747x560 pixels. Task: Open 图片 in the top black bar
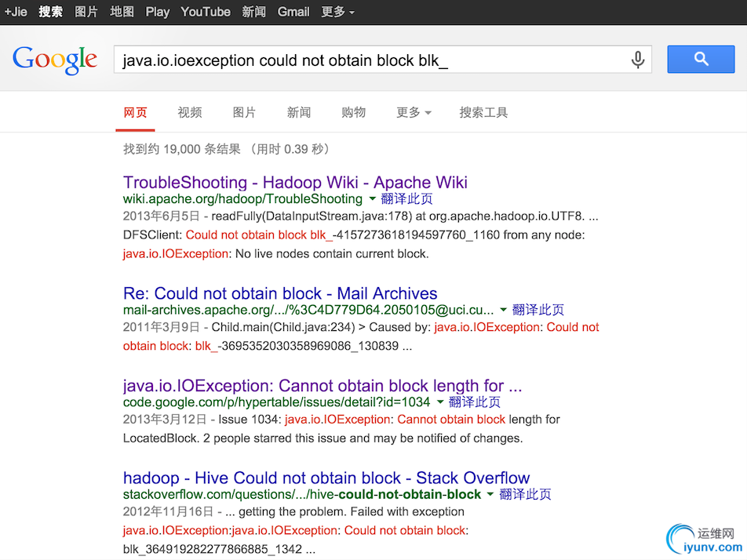(86, 12)
